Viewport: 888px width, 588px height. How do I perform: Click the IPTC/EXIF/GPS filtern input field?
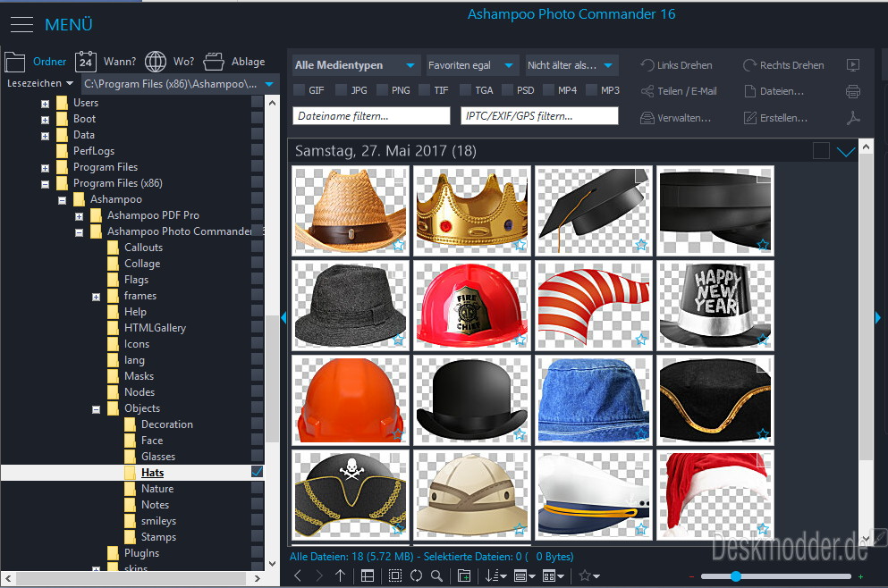pyautogui.click(x=539, y=116)
